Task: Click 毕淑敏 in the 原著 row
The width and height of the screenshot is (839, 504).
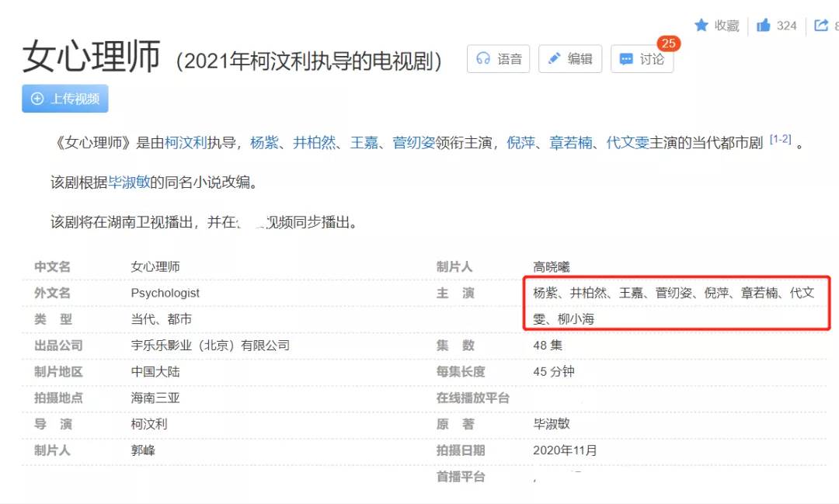Action: 551,424
